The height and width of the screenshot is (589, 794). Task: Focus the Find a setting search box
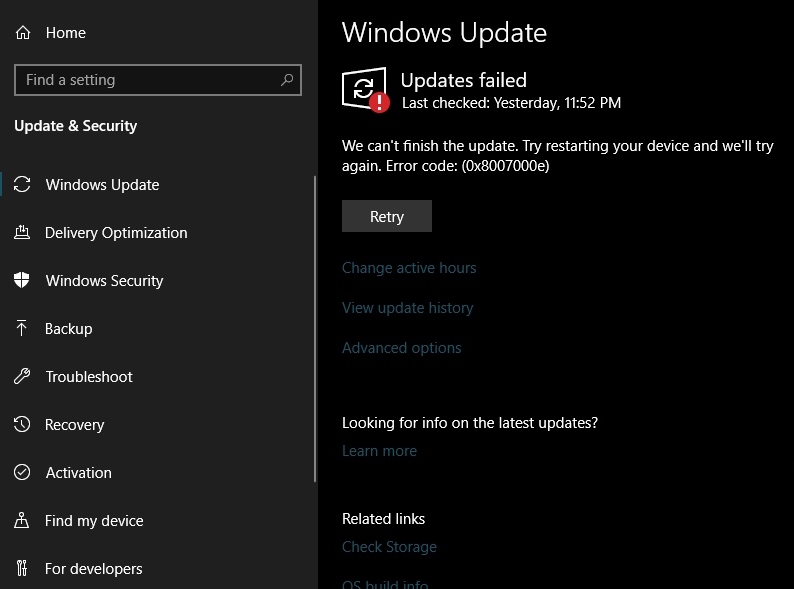pyautogui.click(x=158, y=80)
